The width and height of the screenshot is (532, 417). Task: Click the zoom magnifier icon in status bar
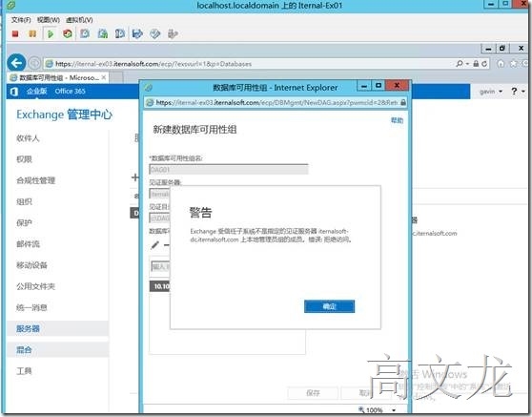tap(361, 409)
